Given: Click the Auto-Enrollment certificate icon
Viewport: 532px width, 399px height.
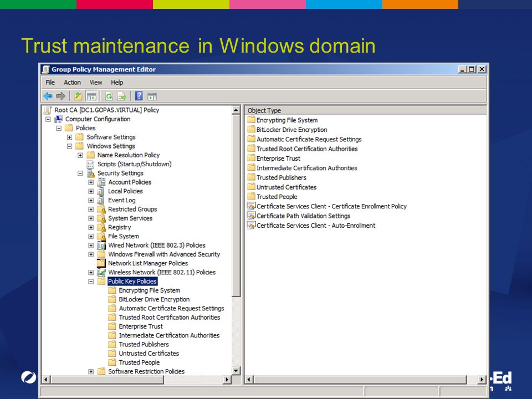Looking at the screenshot, I should (252, 226).
